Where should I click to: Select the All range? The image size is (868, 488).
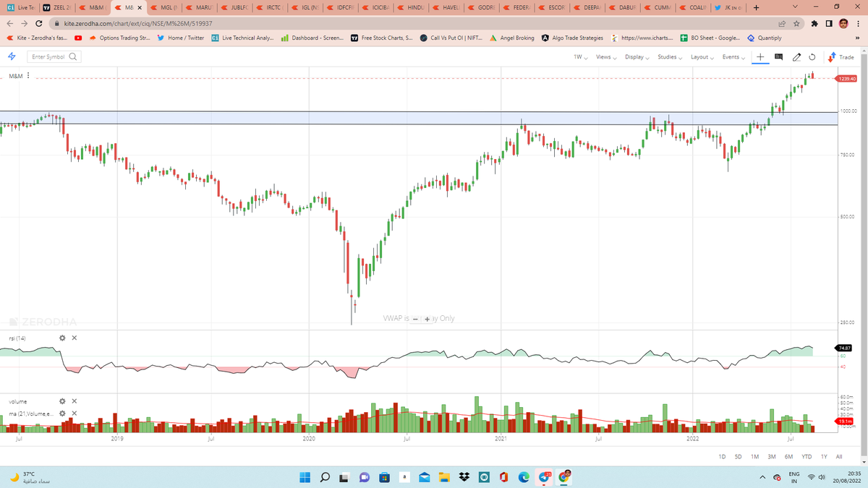(839, 457)
